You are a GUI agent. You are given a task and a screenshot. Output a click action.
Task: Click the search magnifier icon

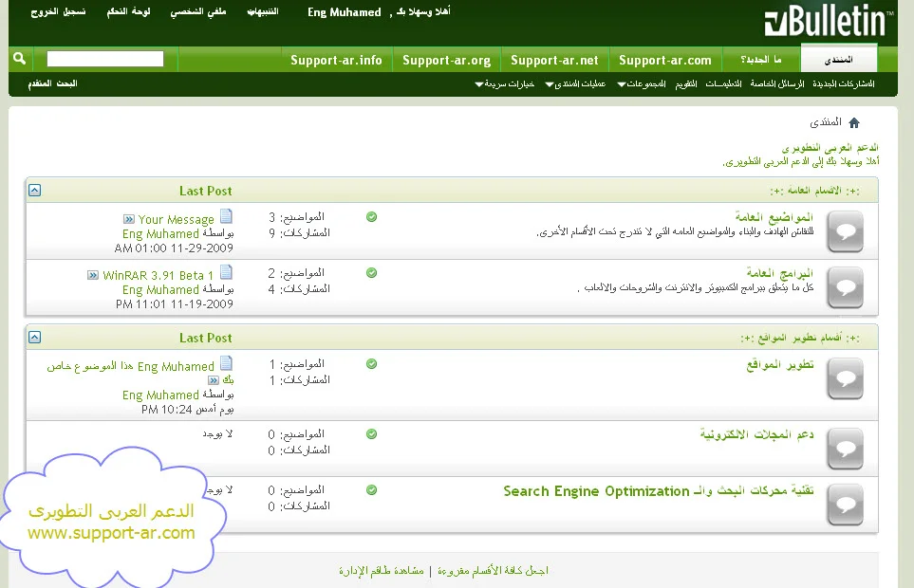pyautogui.click(x=19, y=59)
